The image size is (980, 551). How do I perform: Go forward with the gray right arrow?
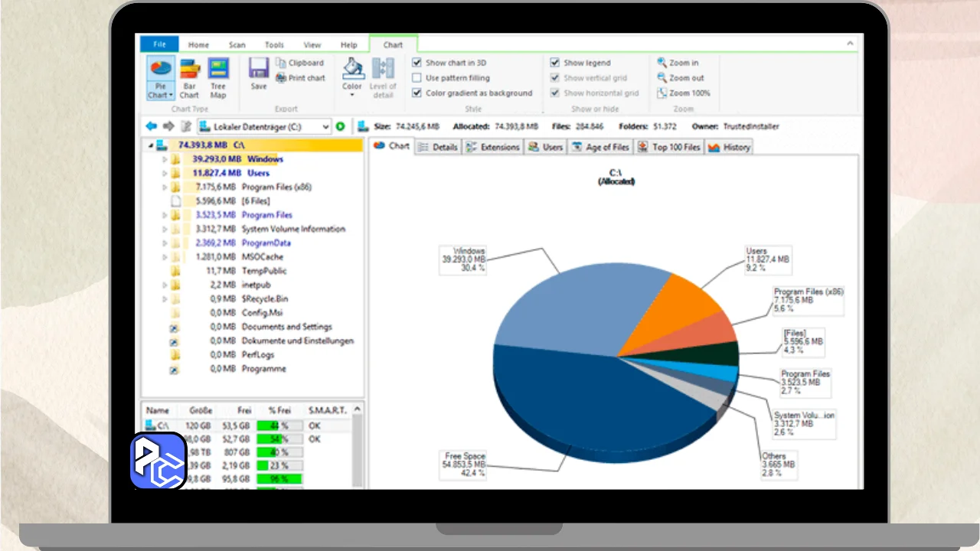click(168, 126)
